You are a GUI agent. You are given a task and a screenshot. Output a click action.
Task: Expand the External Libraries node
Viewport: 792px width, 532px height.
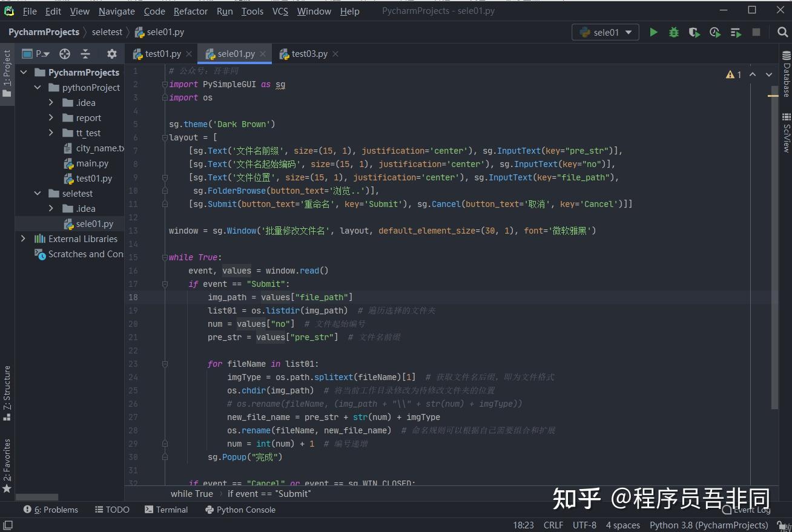(23, 238)
